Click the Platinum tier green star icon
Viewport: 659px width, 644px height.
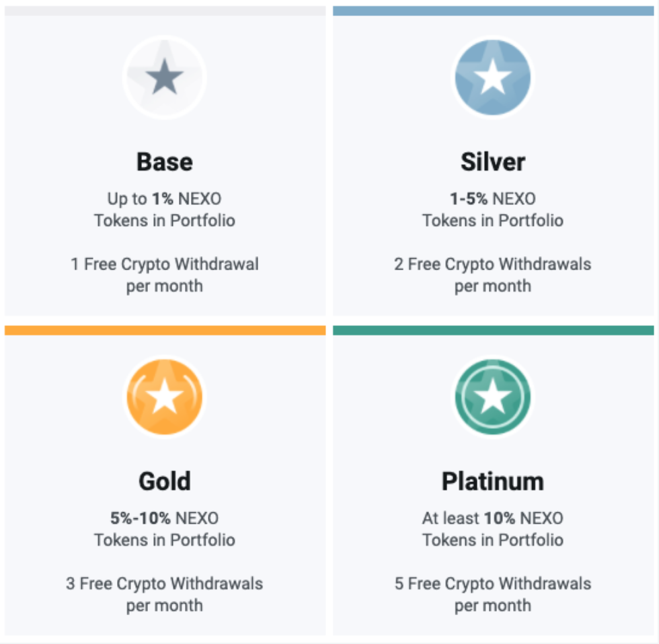pos(493,397)
